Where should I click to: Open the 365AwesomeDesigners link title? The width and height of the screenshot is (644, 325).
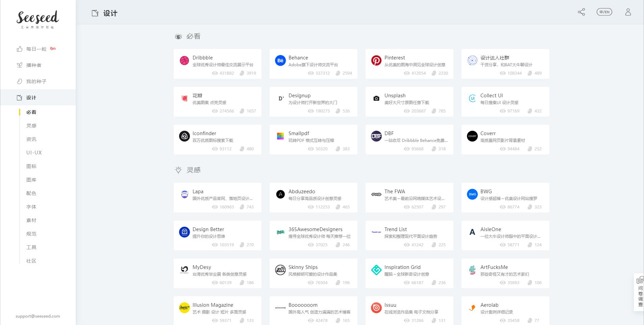pos(315,229)
